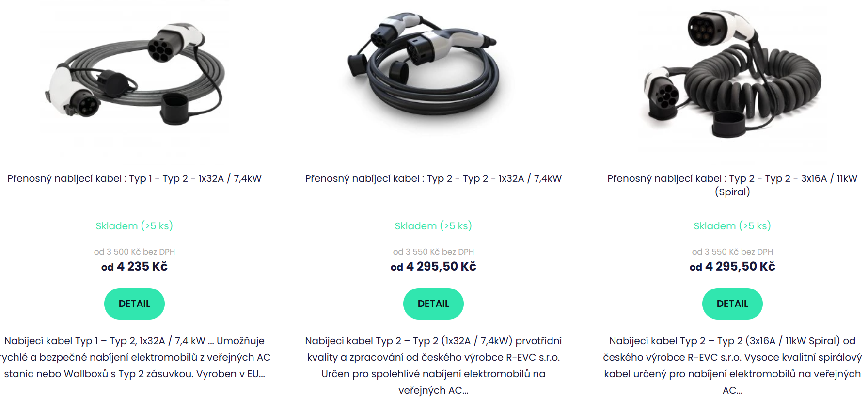Open the spiral cable product image
The height and width of the screenshot is (401, 868).
click(x=732, y=73)
